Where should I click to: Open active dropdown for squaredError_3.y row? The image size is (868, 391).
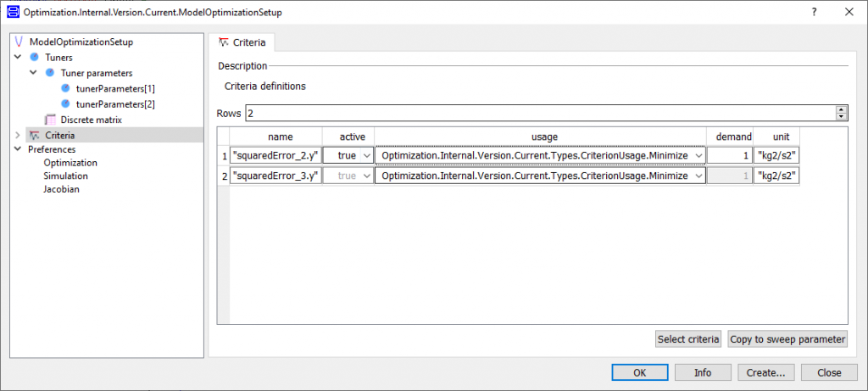pos(367,176)
